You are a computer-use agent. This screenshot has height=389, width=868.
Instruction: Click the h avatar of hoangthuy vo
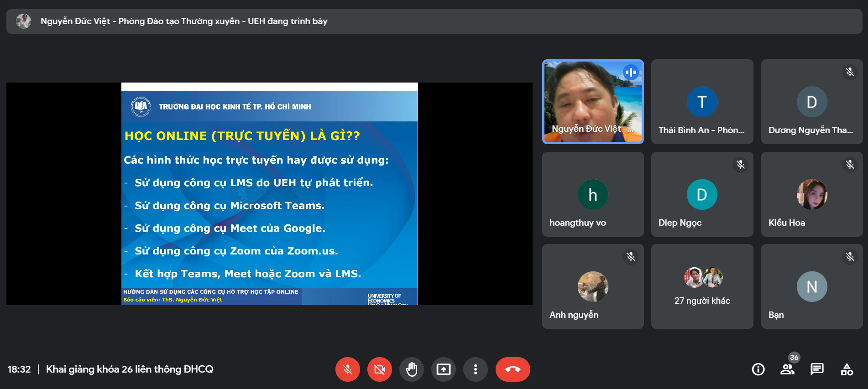593,195
